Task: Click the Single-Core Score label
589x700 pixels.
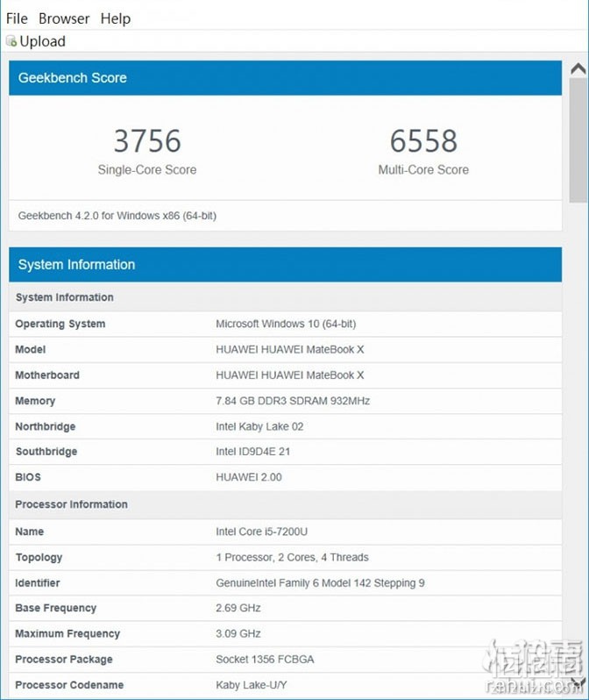Action: pyautogui.click(x=147, y=169)
